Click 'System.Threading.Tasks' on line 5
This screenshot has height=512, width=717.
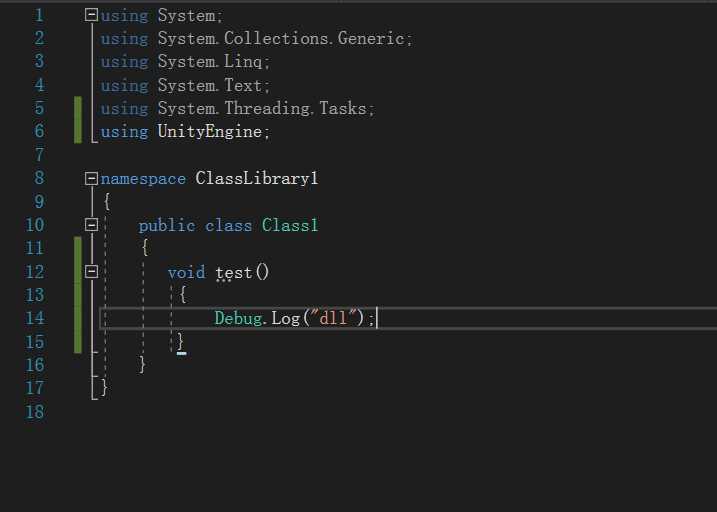tap(262, 109)
